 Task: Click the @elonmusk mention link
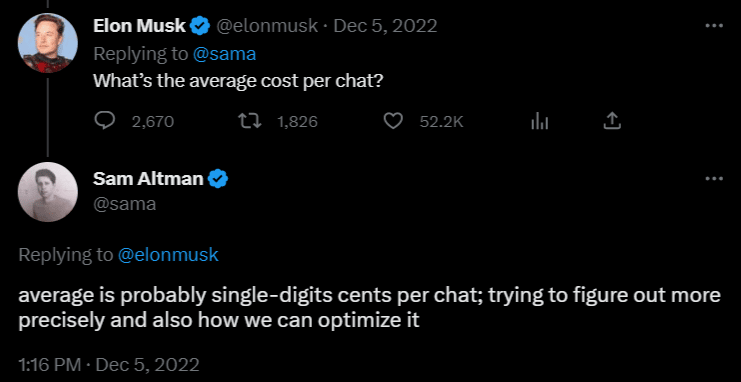pos(168,255)
